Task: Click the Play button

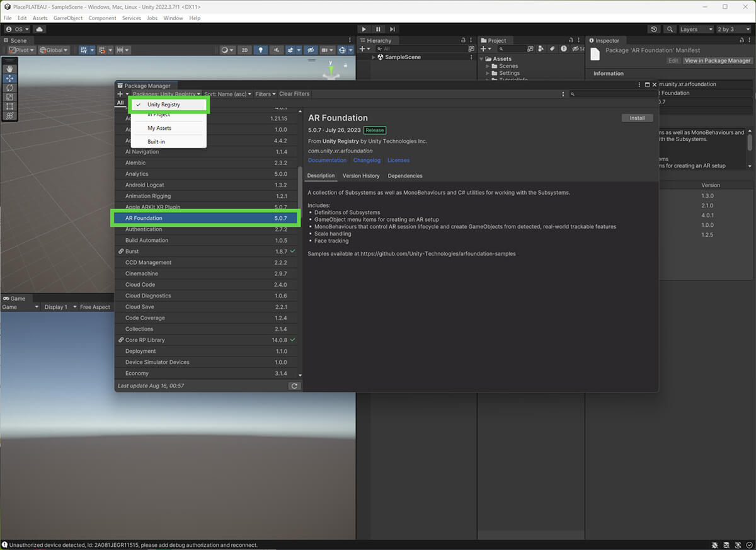Action: [364, 29]
